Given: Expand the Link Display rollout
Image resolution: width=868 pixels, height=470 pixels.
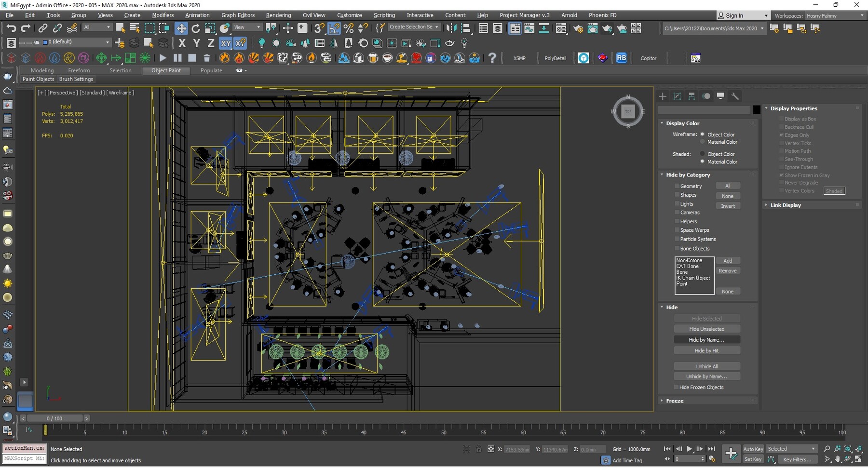Looking at the screenshot, I should (x=785, y=205).
